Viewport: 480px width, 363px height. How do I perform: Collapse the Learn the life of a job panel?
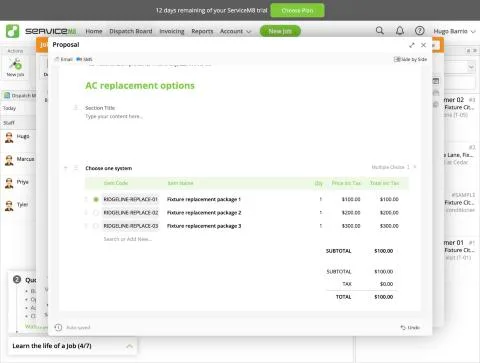pyautogui.click(x=129, y=346)
